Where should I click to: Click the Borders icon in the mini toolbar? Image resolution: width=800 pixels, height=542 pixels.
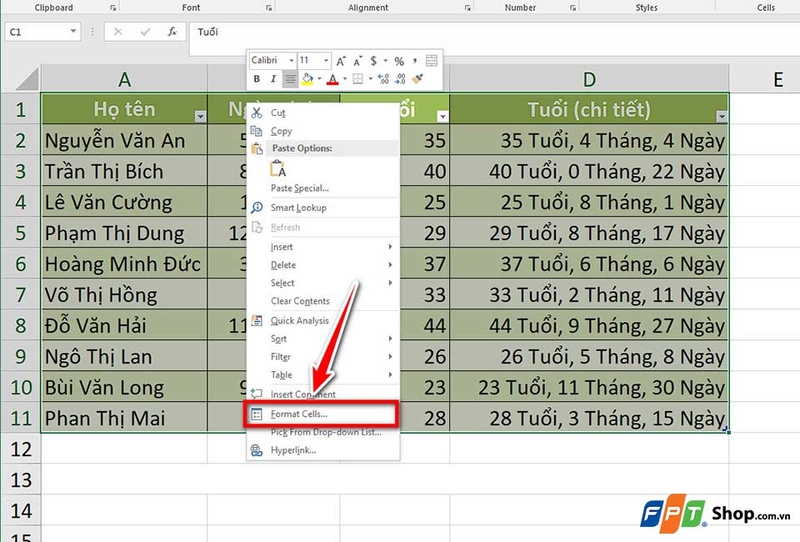(x=358, y=79)
